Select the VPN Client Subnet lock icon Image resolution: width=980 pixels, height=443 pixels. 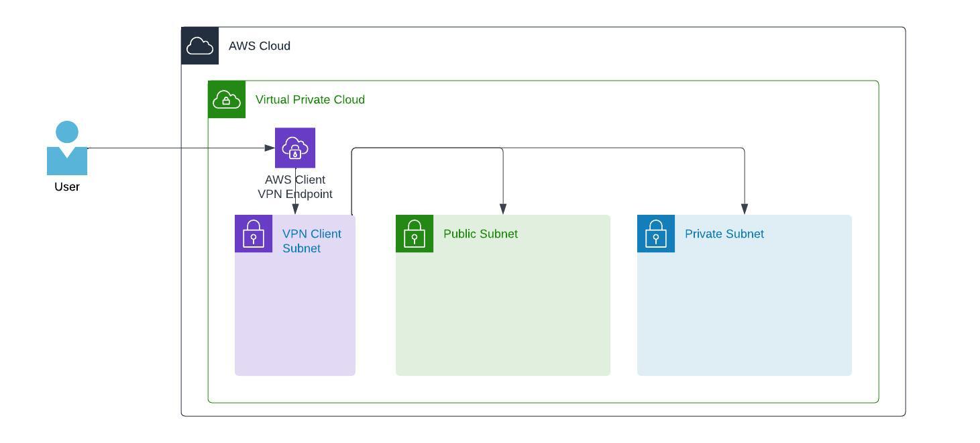click(x=253, y=235)
